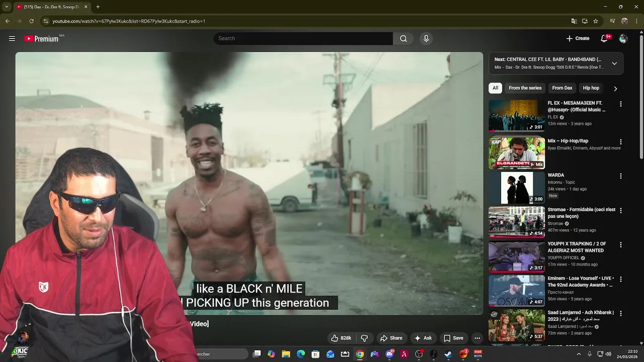644x362 pixels.
Task: Open the tab search dropdown
Action: coord(6,7)
